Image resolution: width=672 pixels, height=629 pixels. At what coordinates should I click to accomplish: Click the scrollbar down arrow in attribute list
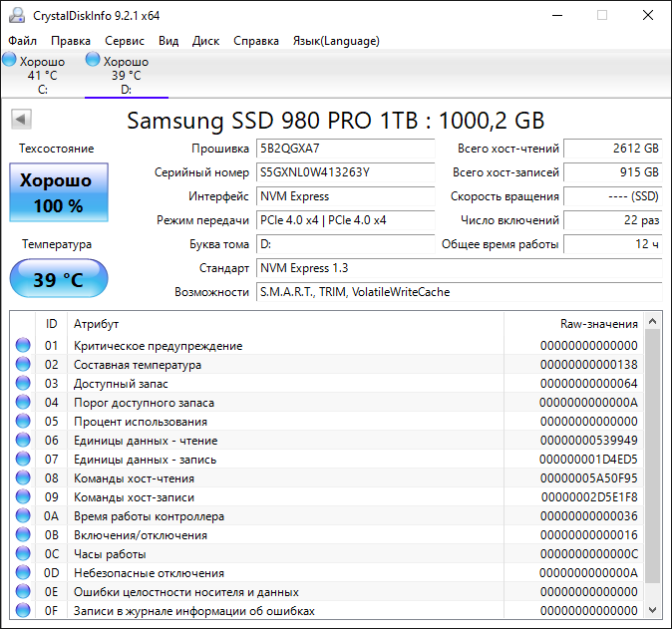tap(653, 610)
